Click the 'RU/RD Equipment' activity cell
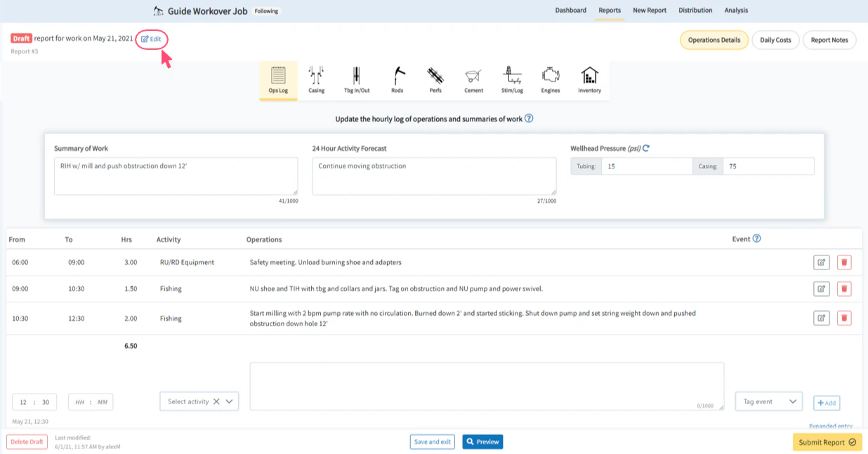This screenshot has width=868, height=454. pos(187,262)
